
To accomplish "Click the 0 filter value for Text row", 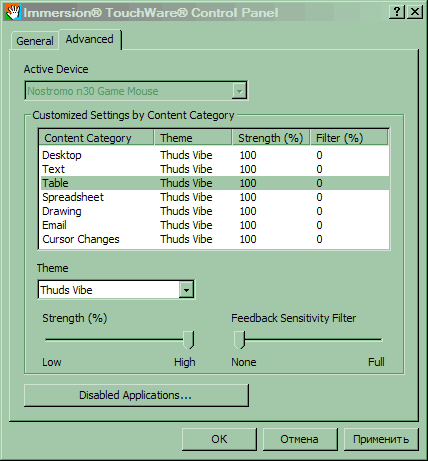I will coord(319,169).
